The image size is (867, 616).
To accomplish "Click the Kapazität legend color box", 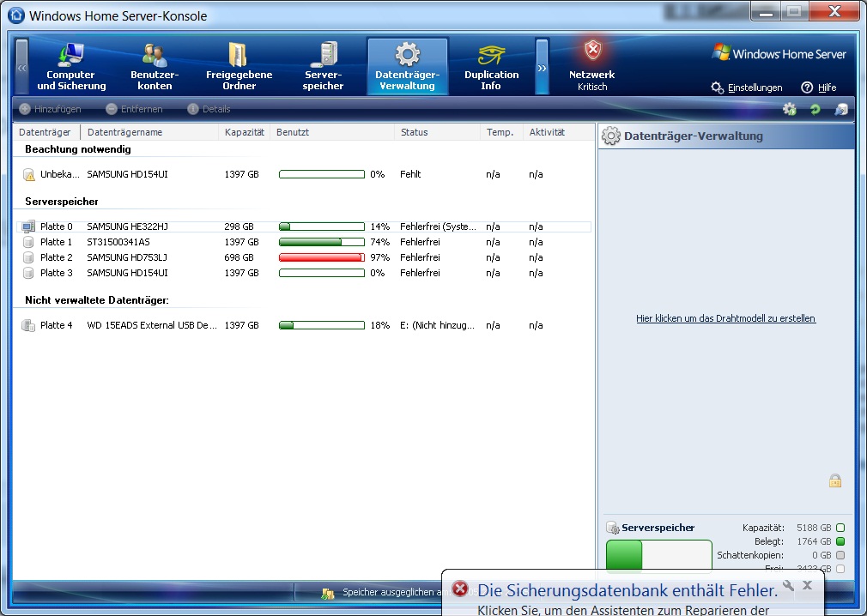I will (840, 528).
